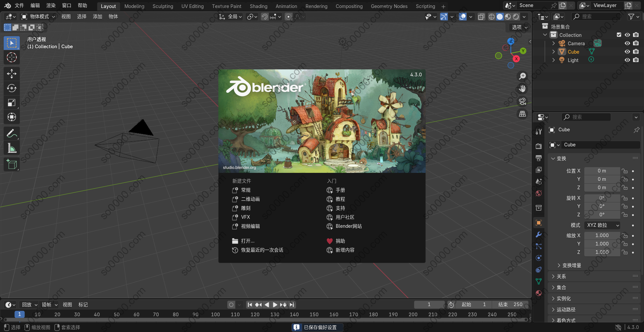Open the Add (添加) menu in viewport
Image resolution: width=644 pixels, height=332 pixels.
coord(97,16)
